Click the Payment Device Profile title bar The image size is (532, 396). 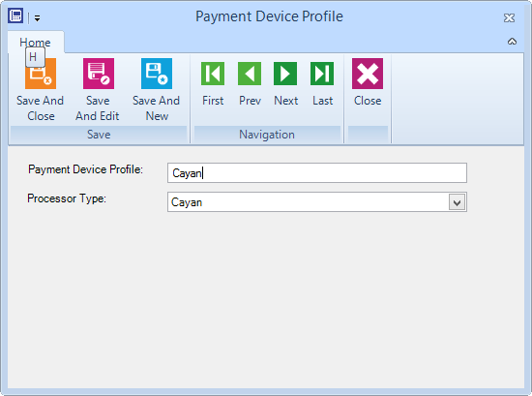[269, 16]
